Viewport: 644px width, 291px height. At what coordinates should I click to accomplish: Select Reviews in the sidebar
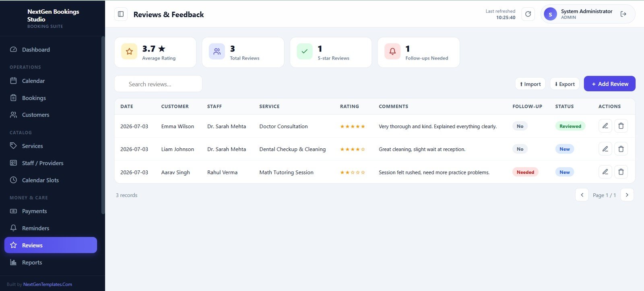51,245
